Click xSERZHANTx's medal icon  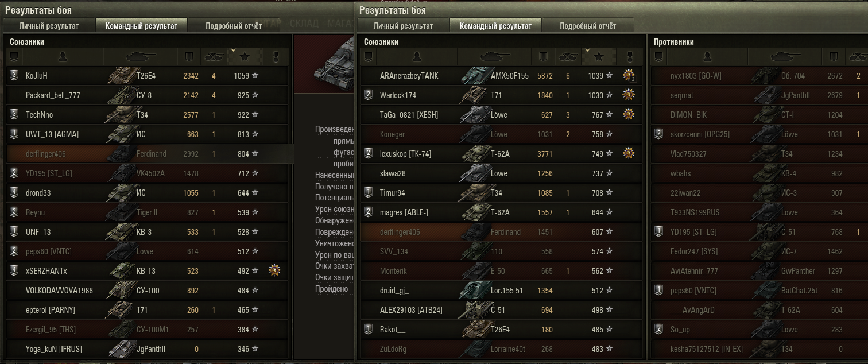point(274,270)
